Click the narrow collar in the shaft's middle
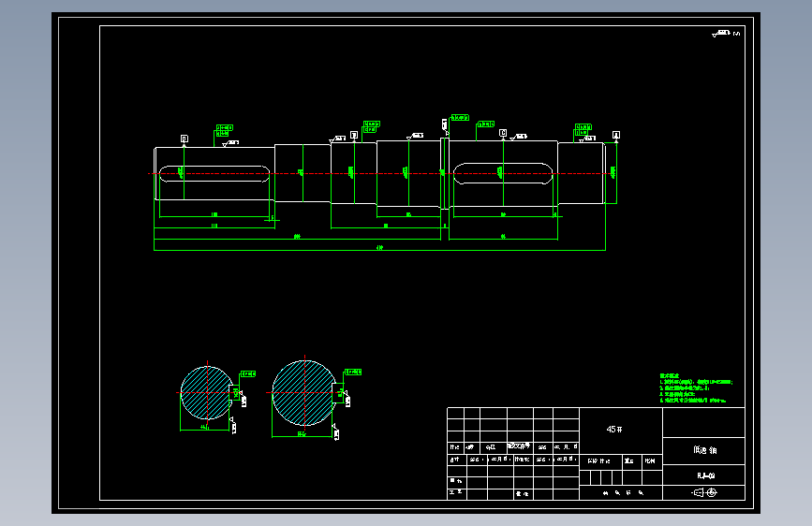This screenshot has height=526, width=812. click(x=444, y=173)
